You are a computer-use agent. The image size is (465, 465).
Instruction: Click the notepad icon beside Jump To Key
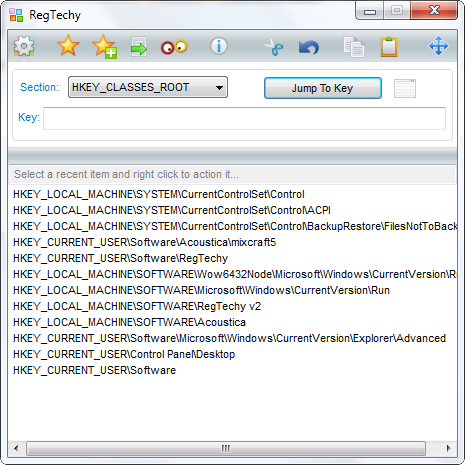pyautogui.click(x=405, y=88)
